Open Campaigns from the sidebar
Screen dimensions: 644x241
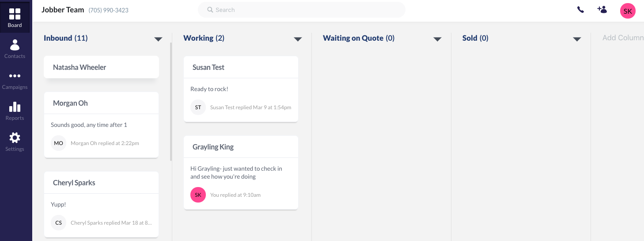(x=15, y=80)
